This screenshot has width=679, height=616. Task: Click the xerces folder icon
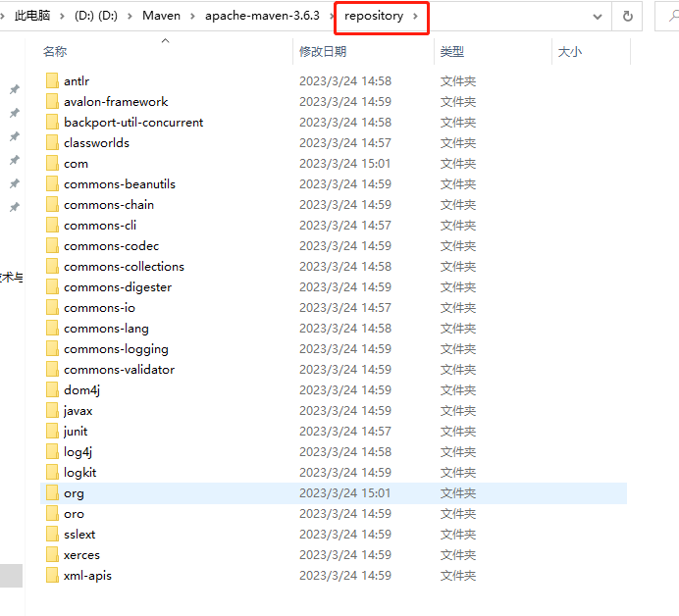click(52, 554)
